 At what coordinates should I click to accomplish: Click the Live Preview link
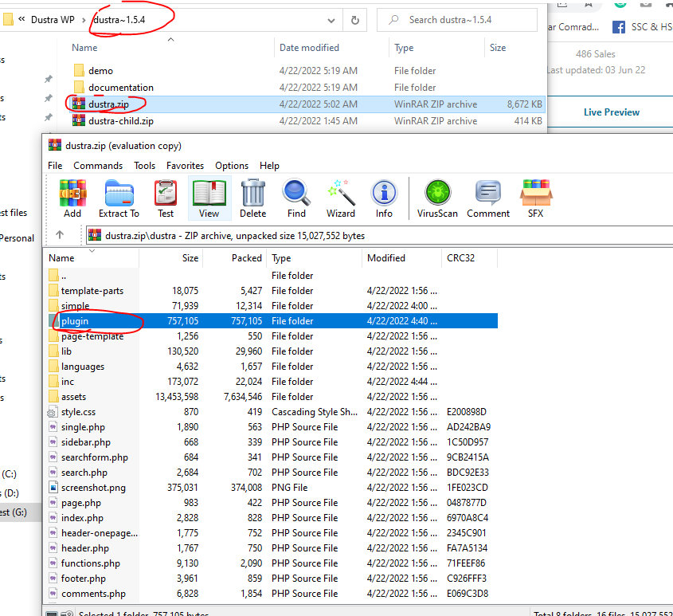[x=612, y=112]
